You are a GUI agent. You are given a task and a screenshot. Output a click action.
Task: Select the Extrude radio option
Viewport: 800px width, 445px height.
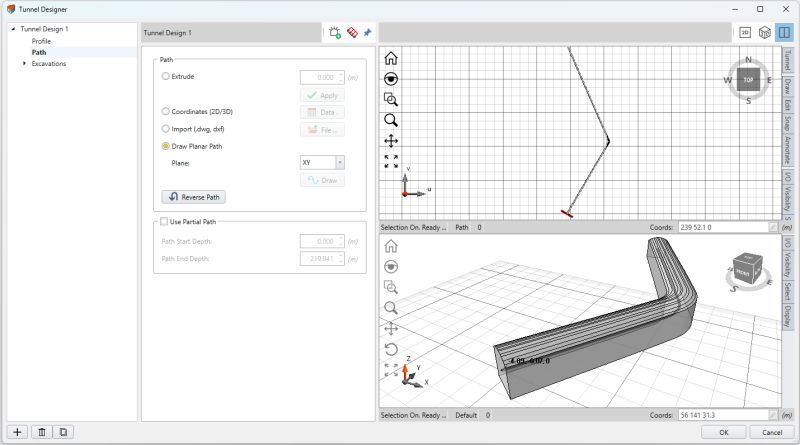pos(165,76)
